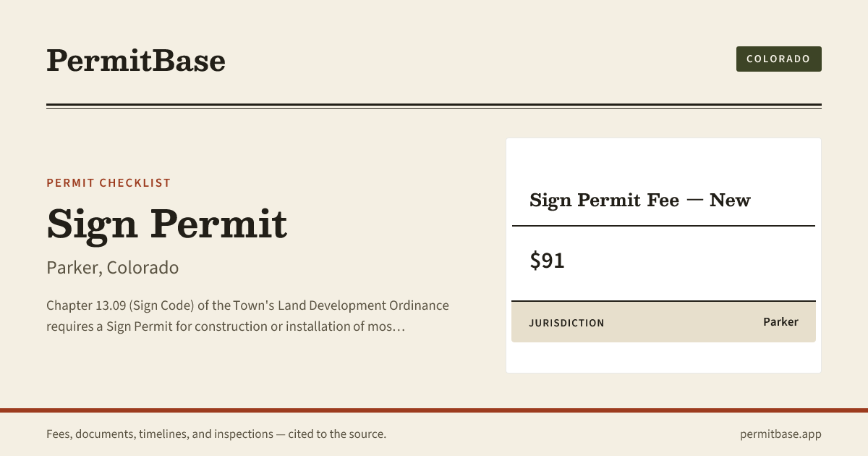Screen dimensions: 868x456
Task: Click the beige jurisdiction row background
Action: tap(663, 322)
